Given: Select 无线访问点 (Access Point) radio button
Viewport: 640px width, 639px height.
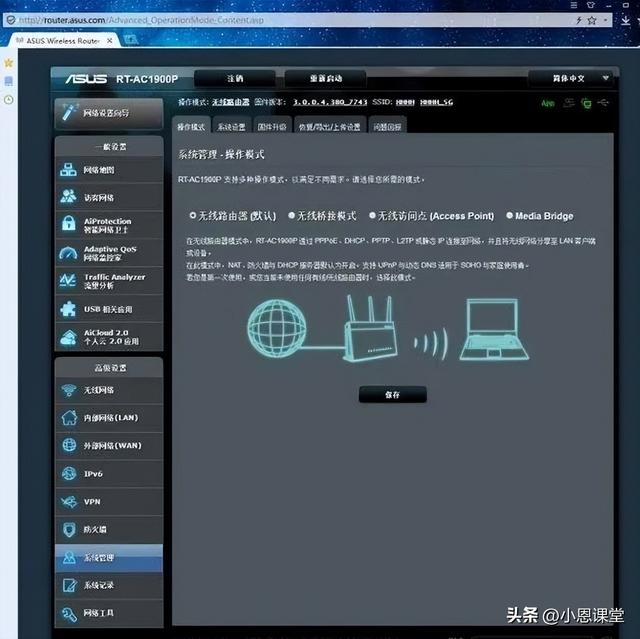Looking at the screenshot, I should [x=372, y=215].
